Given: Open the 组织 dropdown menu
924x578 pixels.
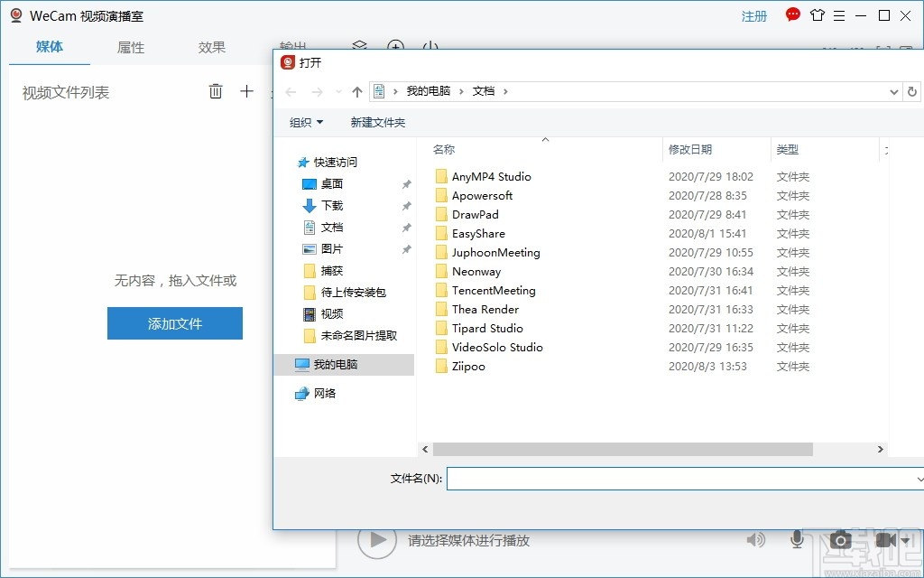Looking at the screenshot, I should tap(307, 122).
